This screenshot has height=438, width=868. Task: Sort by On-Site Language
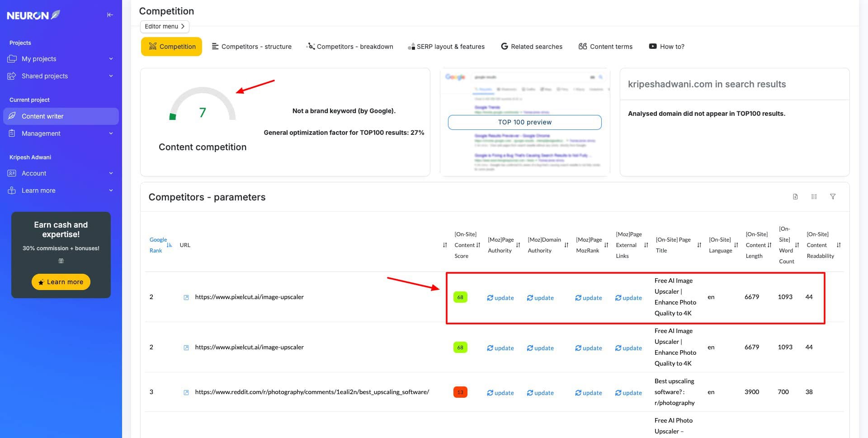tap(736, 245)
